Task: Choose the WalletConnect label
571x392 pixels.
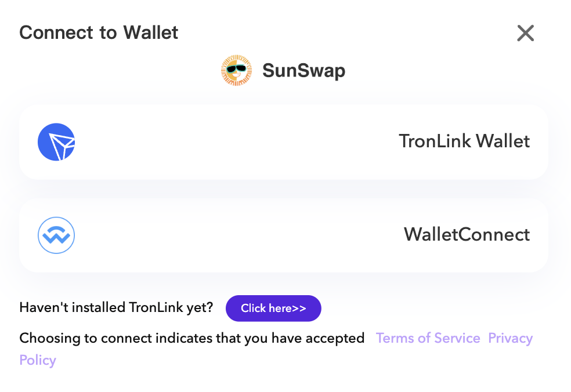Action: click(467, 234)
